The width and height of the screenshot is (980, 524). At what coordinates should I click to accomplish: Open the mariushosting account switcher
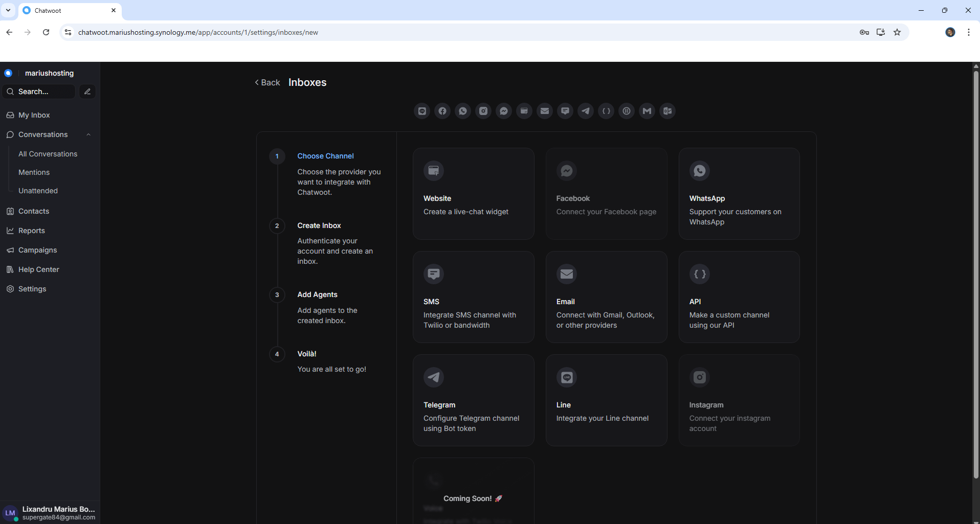click(49, 73)
